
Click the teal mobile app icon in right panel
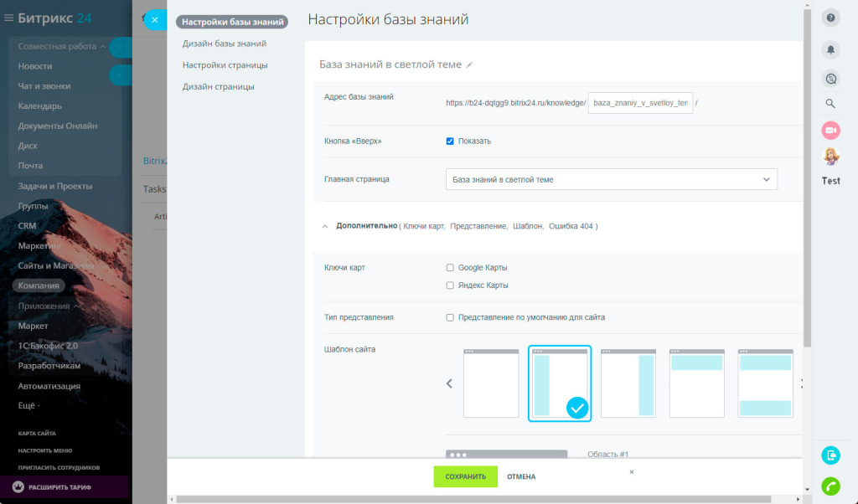[830, 455]
